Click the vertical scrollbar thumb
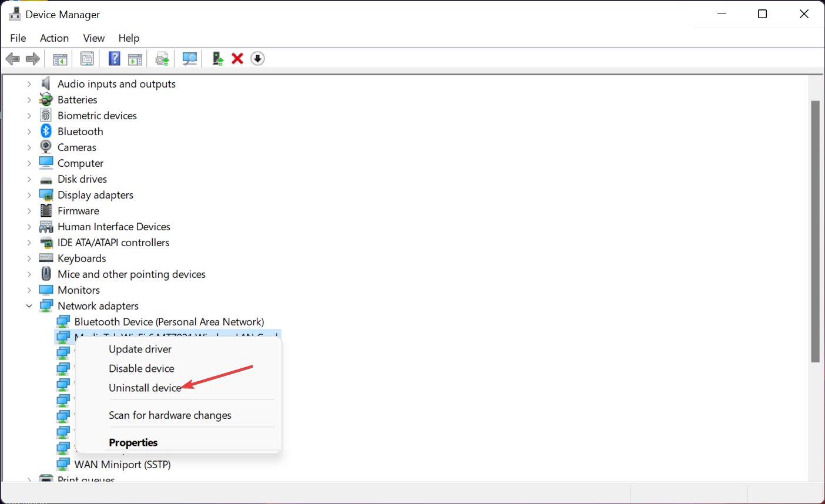The height and width of the screenshot is (504, 825). (x=815, y=231)
